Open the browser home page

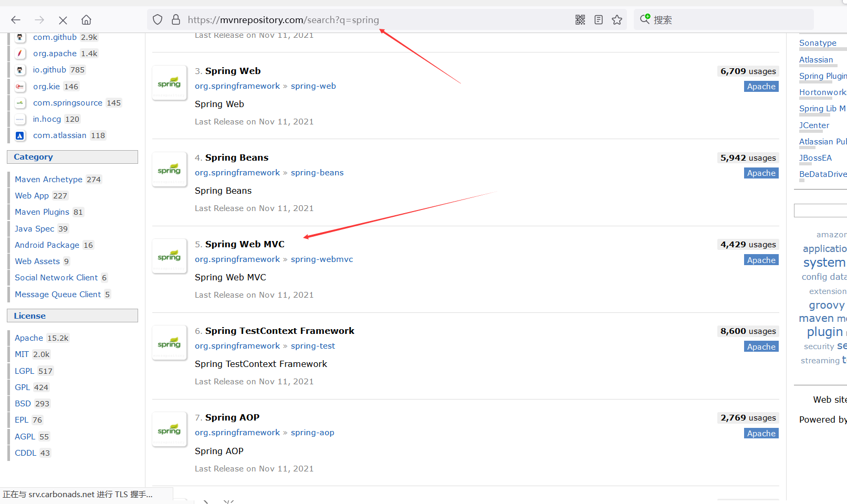pos(86,20)
